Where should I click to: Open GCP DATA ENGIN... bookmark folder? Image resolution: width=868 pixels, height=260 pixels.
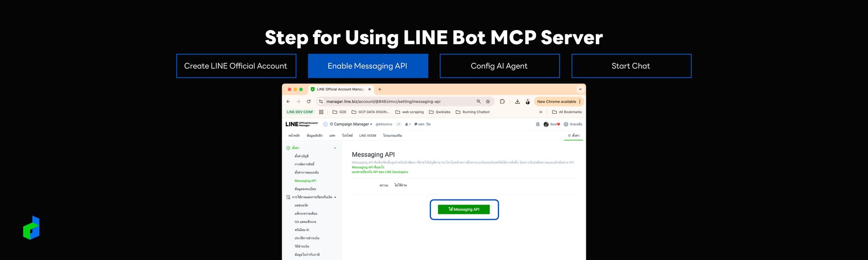point(370,112)
